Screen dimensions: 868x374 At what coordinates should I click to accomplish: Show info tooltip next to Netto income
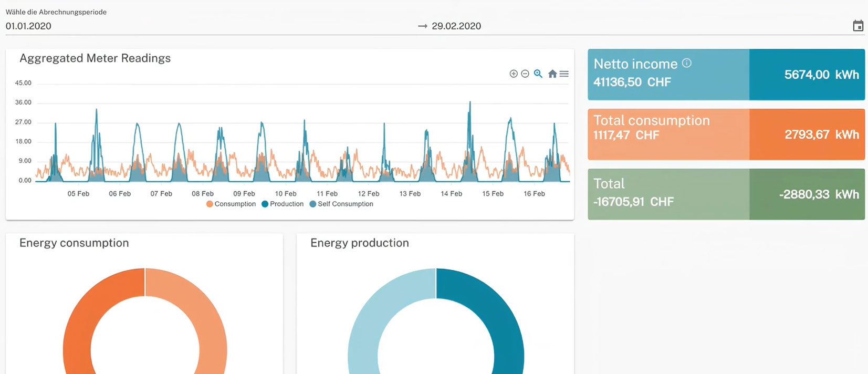click(x=687, y=63)
